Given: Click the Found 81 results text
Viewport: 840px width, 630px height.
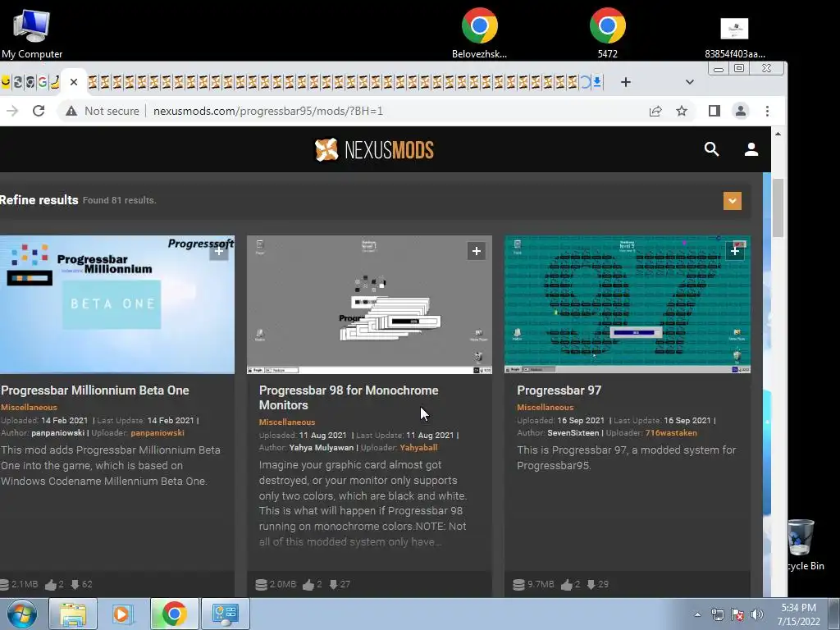Looking at the screenshot, I should click(x=120, y=200).
